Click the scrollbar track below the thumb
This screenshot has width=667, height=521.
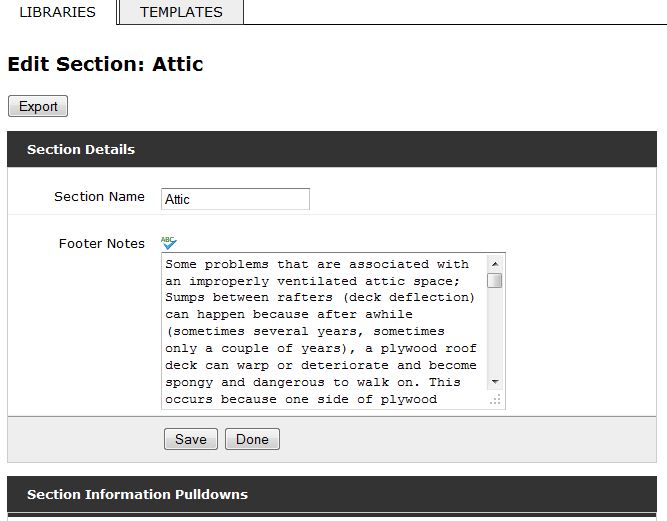click(x=495, y=332)
